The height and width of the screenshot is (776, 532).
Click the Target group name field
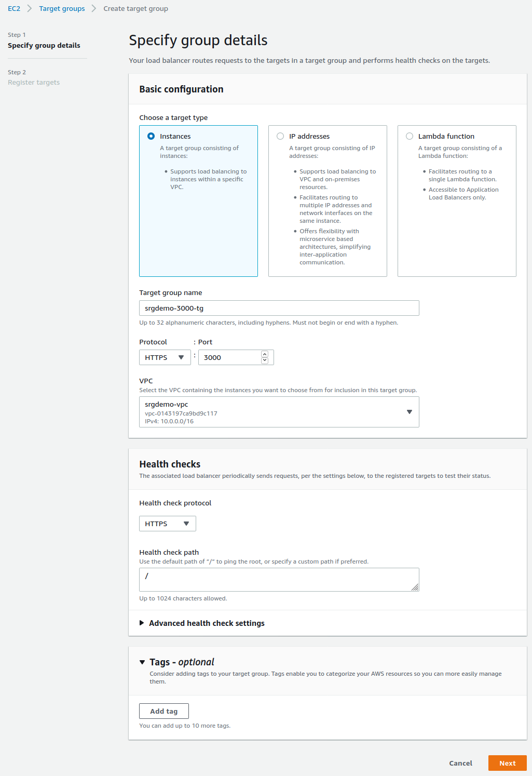click(279, 308)
